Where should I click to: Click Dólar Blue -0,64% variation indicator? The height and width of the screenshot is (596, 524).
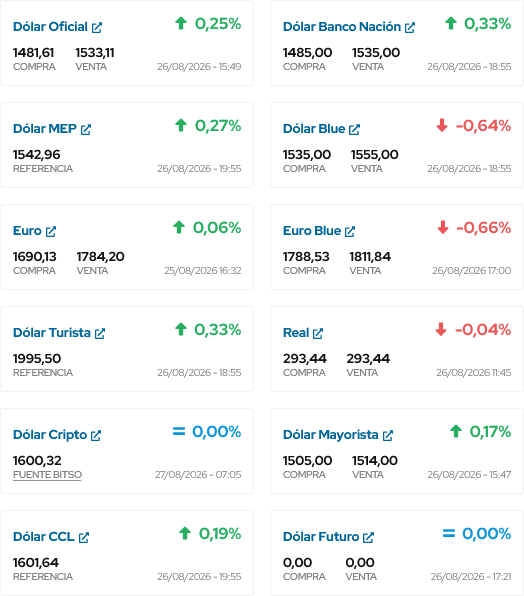pos(473,125)
